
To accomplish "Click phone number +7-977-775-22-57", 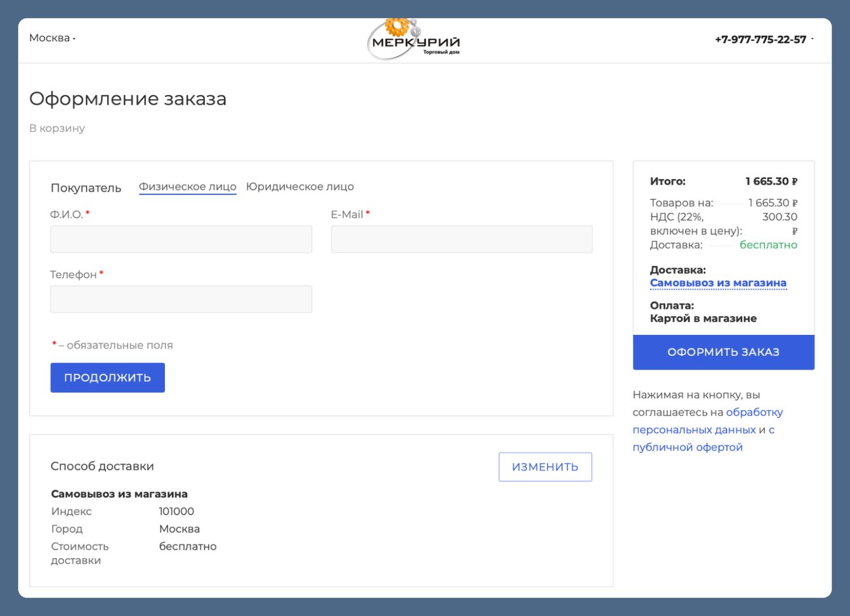I will click(x=760, y=39).
